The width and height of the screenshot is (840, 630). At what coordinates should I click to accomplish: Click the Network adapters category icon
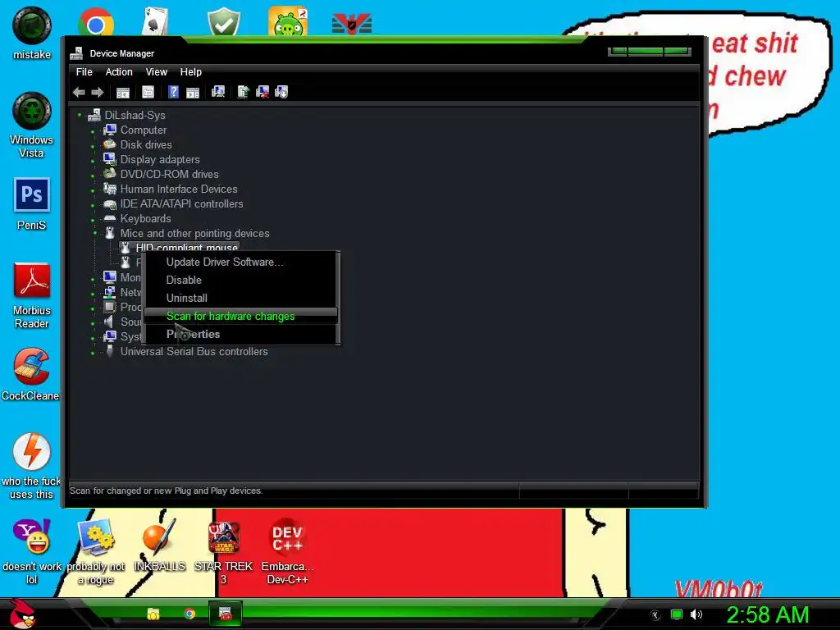click(110, 292)
